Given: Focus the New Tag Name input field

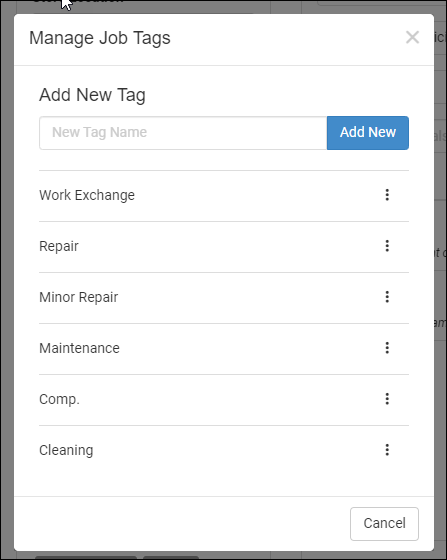Looking at the screenshot, I should 183,133.
